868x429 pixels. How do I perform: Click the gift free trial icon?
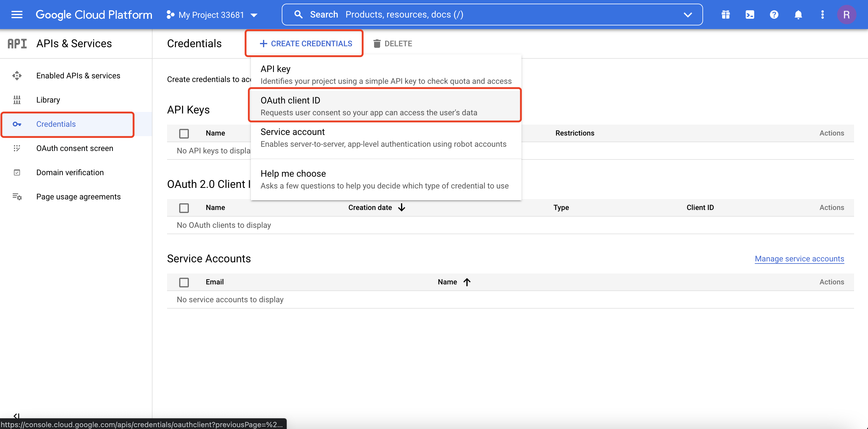[x=725, y=15]
